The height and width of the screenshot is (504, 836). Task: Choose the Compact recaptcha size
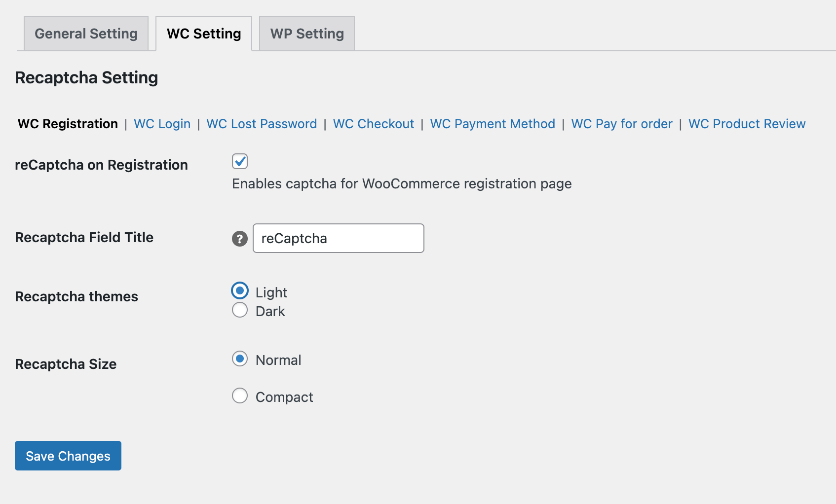click(x=239, y=396)
